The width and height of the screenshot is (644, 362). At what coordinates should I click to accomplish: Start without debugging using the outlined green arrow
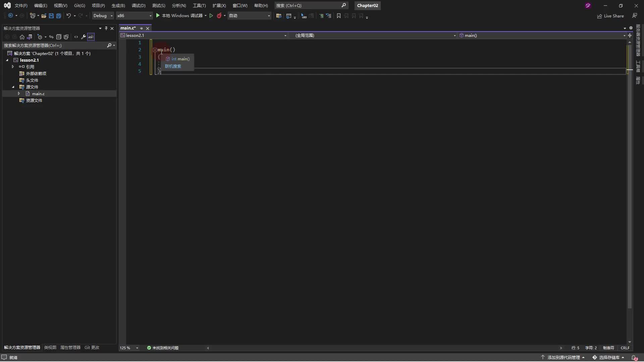(x=211, y=16)
